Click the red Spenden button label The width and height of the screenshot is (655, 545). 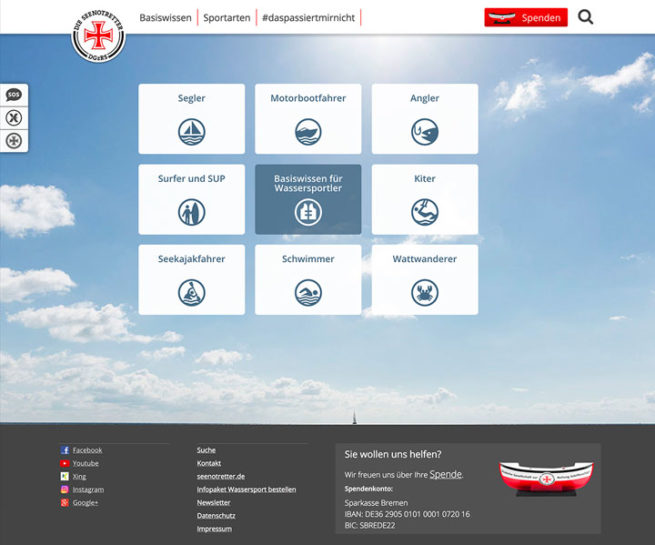coord(541,18)
